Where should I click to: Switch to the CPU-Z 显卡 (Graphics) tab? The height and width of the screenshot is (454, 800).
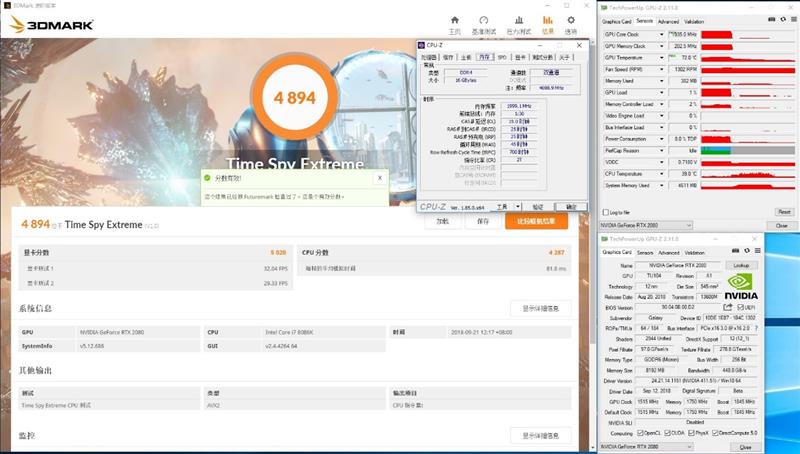[520, 57]
